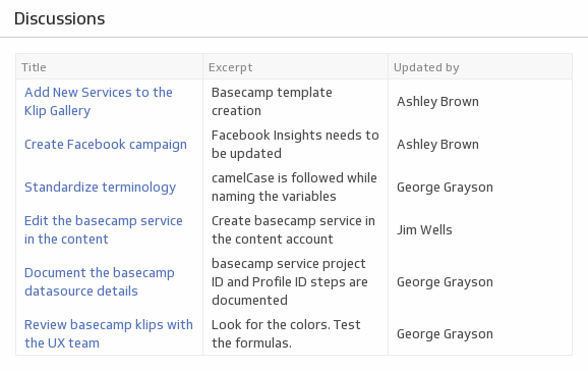This screenshot has height=371, width=588.
Task: Open the Add New Services to the Klip Gallery link
Action: click(x=98, y=101)
